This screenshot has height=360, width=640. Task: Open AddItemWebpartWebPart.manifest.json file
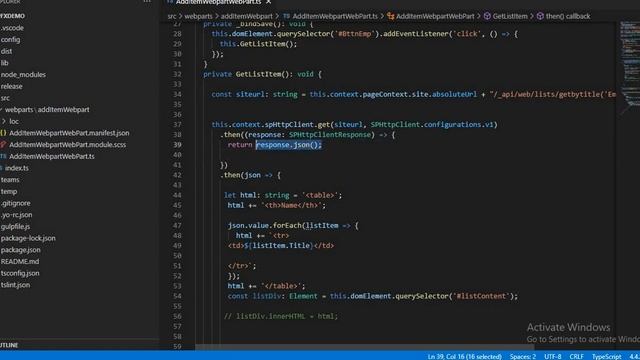[69, 133]
